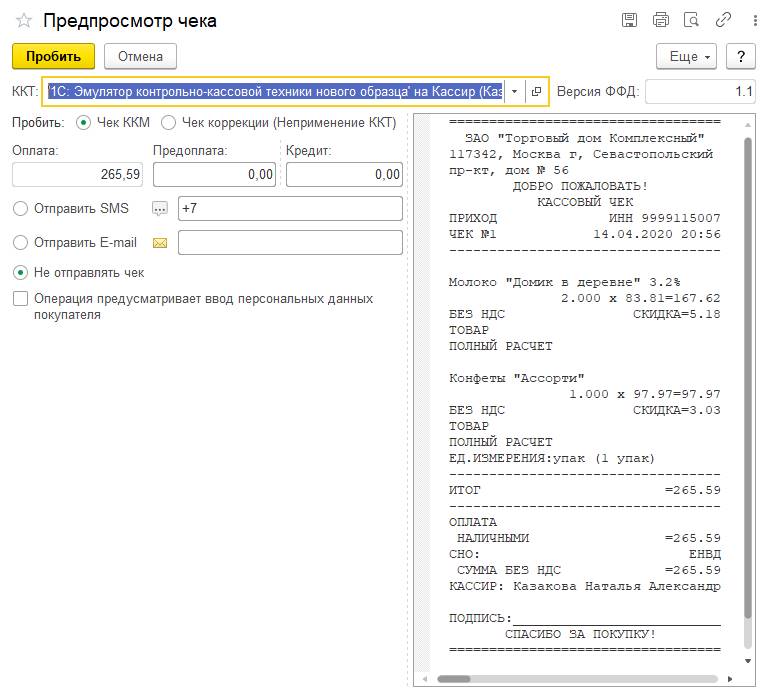Click the horizontal scroll left arrow
Viewport: 775px width, 699px height.
[x=425, y=679]
